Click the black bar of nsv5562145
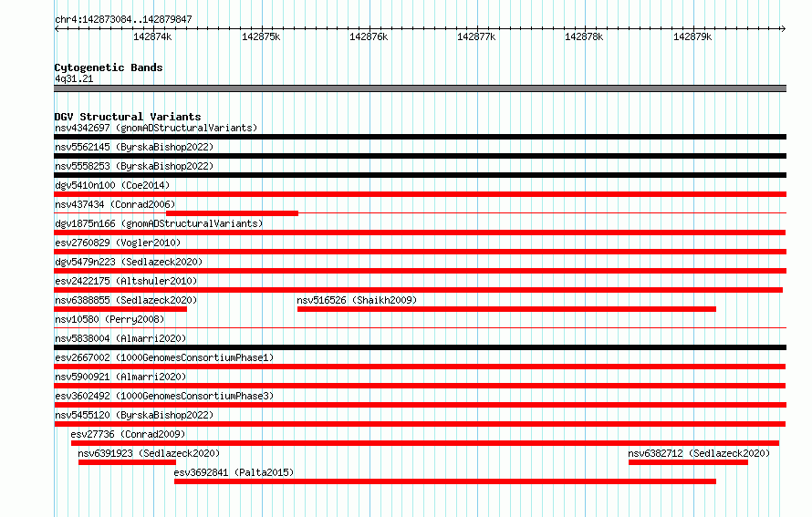Image resolution: width=812 pixels, height=517 pixels. click(420, 156)
